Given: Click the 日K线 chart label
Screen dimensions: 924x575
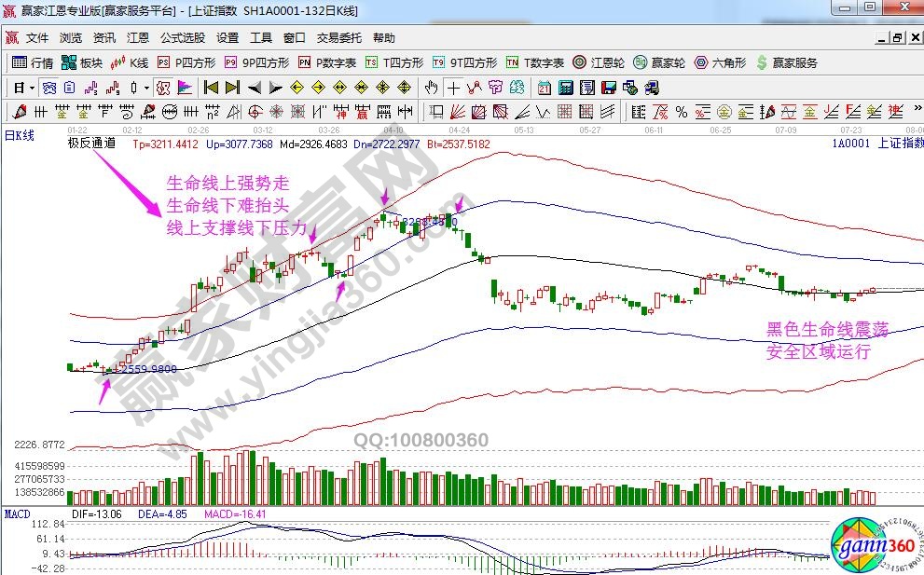Looking at the screenshot, I should coord(21,136).
